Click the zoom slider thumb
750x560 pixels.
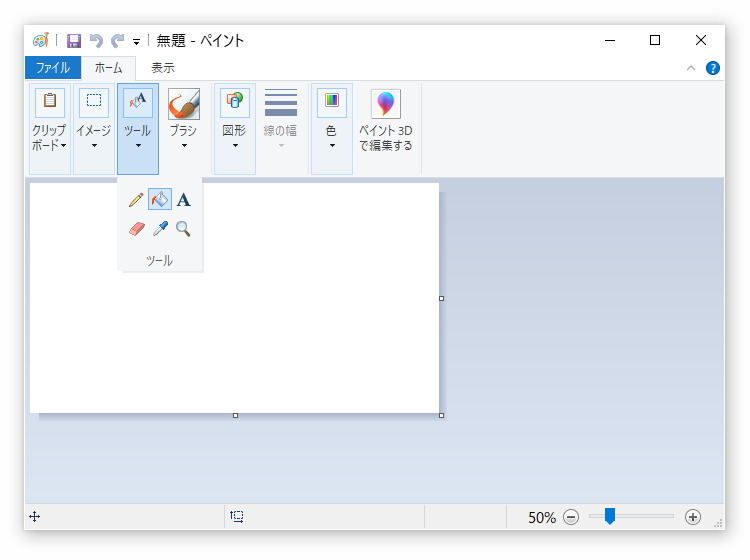(609, 516)
